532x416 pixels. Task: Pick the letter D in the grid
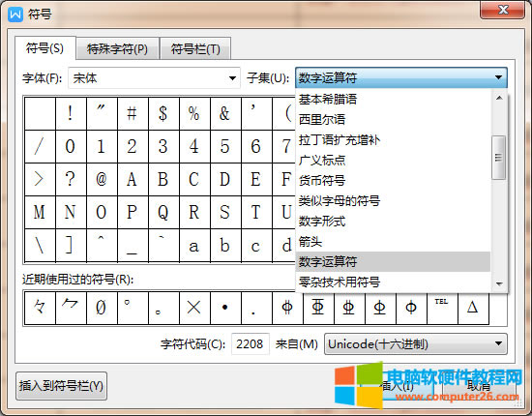225,179
